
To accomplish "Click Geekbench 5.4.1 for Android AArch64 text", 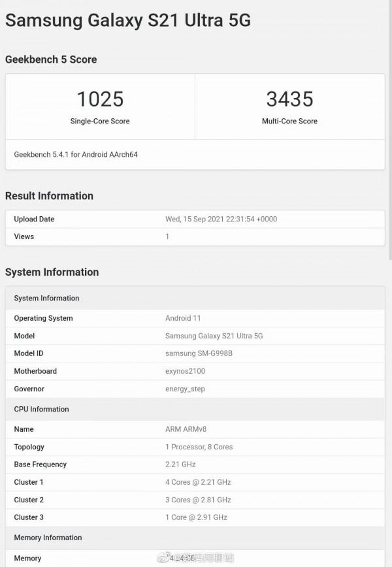I will point(76,154).
